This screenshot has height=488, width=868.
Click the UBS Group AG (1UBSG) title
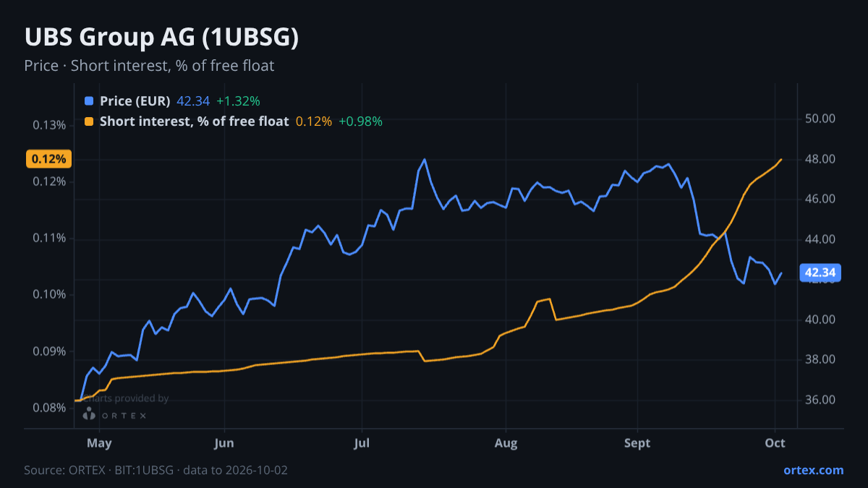pos(161,38)
